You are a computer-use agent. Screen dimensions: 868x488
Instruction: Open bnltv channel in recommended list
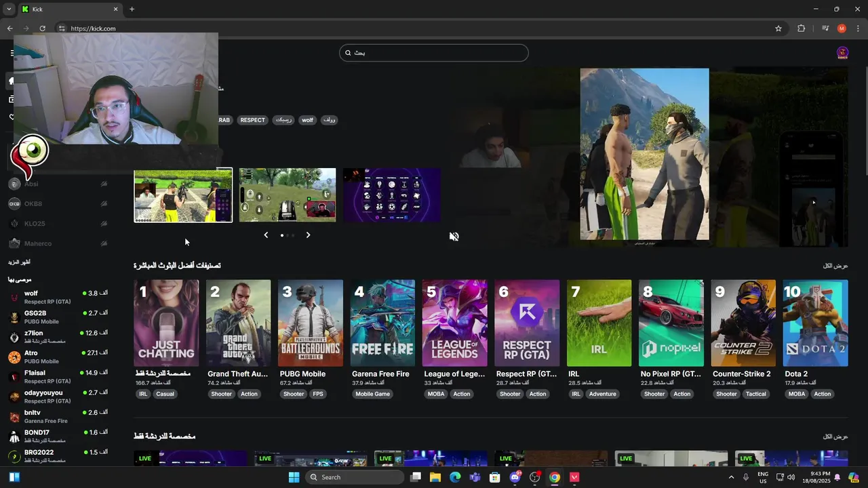click(58, 416)
